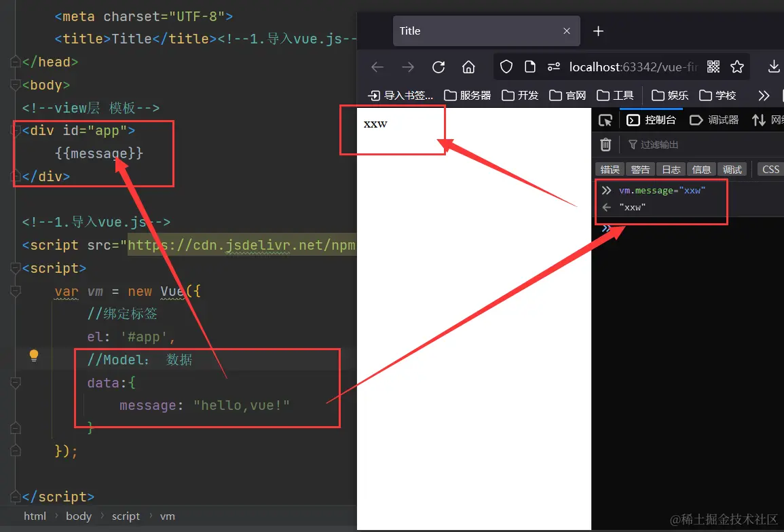The height and width of the screenshot is (532, 784).
Task: Close the Title tab
Action: [x=567, y=31]
